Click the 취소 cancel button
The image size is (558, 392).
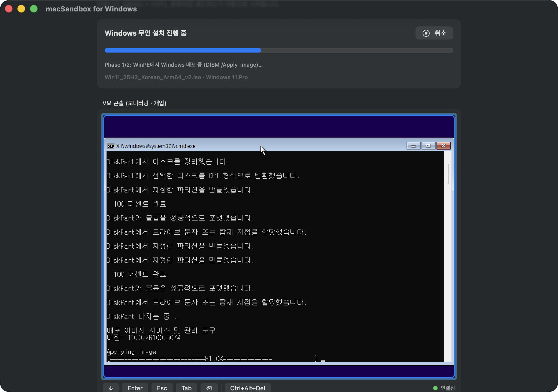tap(434, 33)
